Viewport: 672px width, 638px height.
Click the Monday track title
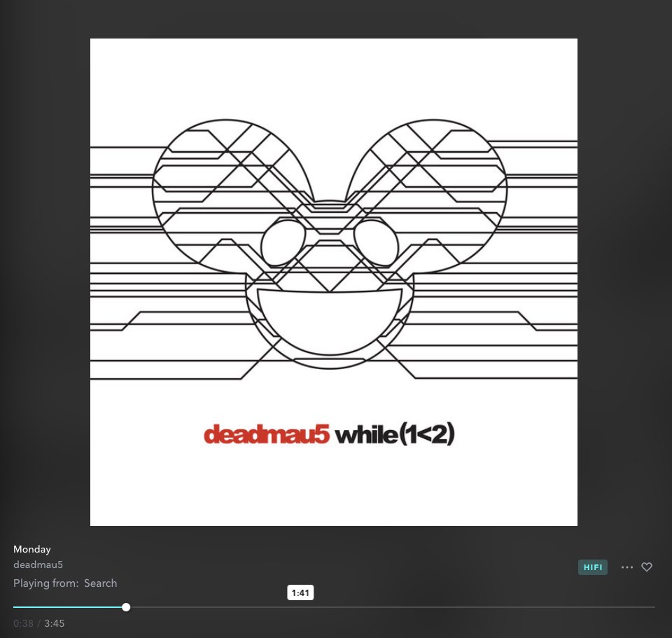pos(32,549)
